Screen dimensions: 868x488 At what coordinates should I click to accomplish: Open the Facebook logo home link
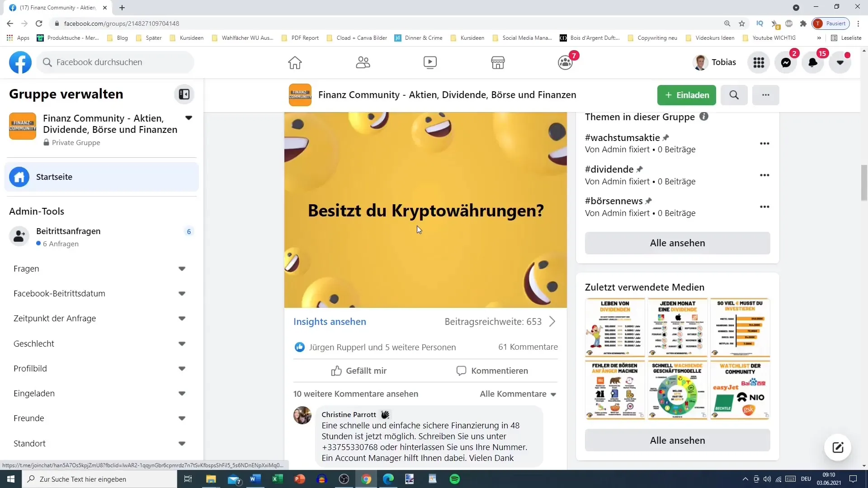tap(20, 62)
